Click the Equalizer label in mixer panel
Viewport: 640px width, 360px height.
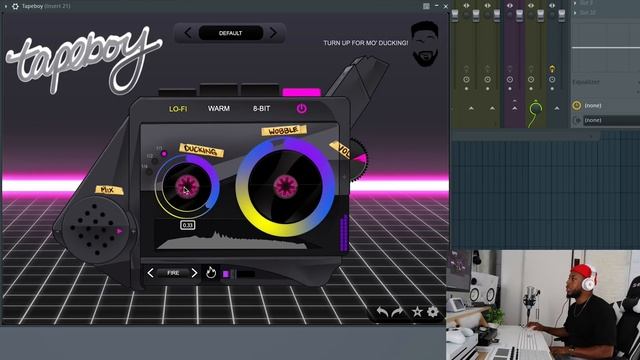click(586, 82)
